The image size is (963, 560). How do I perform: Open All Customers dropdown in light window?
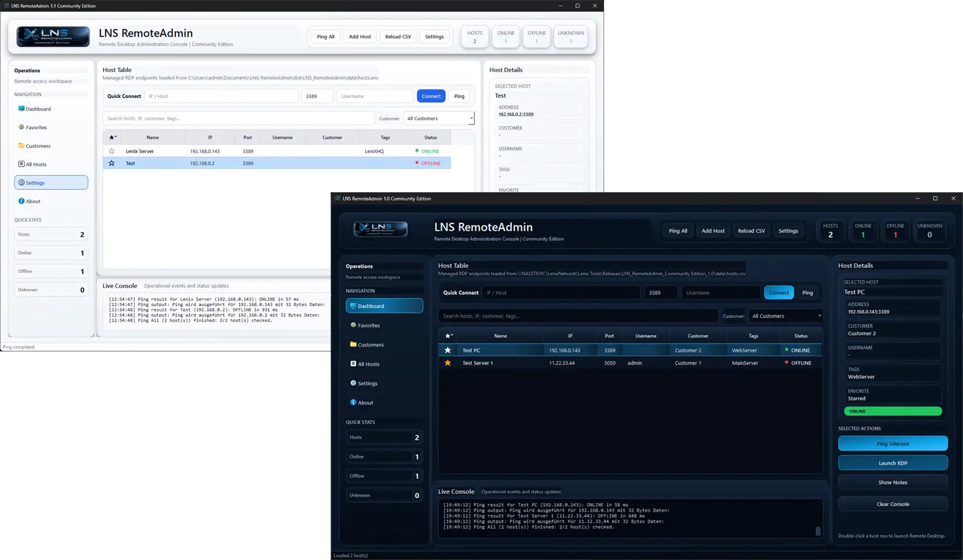tap(439, 118)
